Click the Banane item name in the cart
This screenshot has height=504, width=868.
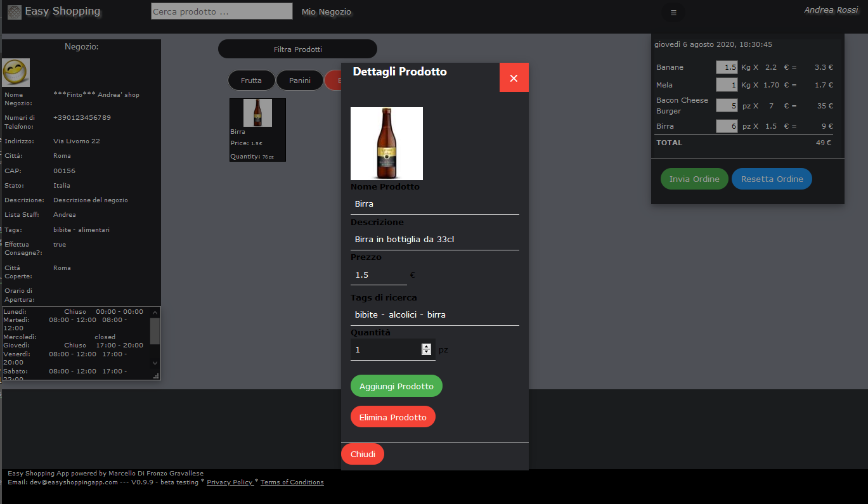(670, 67)
